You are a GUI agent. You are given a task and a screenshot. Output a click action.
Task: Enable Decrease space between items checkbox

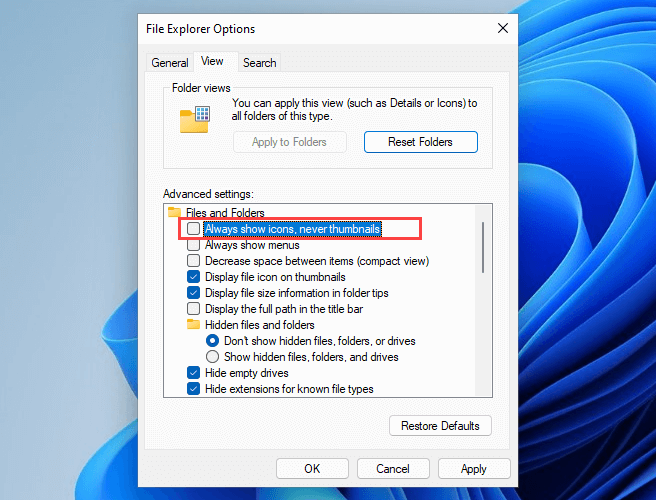194,261
